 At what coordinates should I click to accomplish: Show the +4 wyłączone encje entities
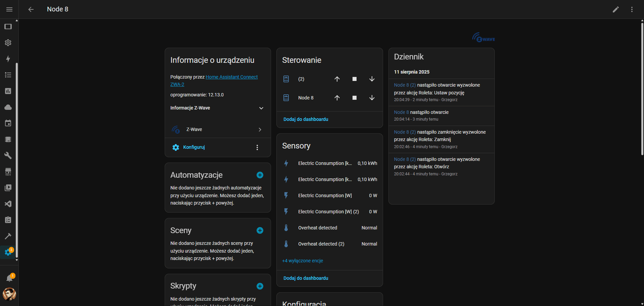pos(303,261)
